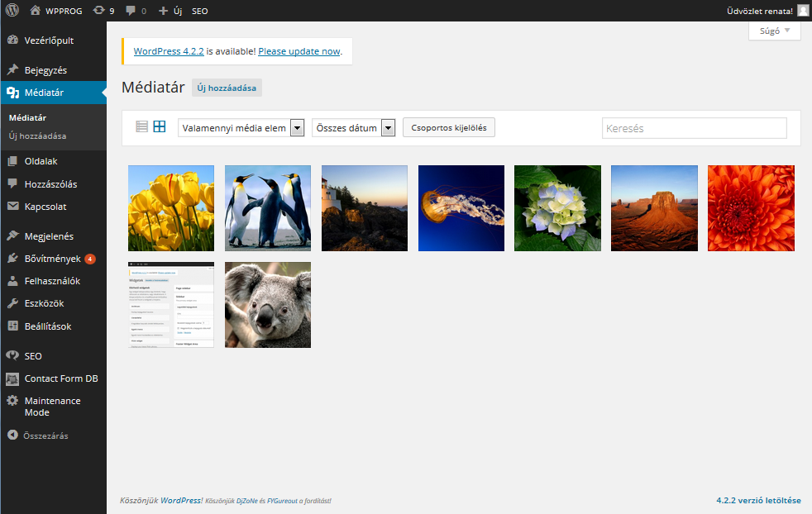Collapse the sidebar with Összezárás

[x=12, y=435]
